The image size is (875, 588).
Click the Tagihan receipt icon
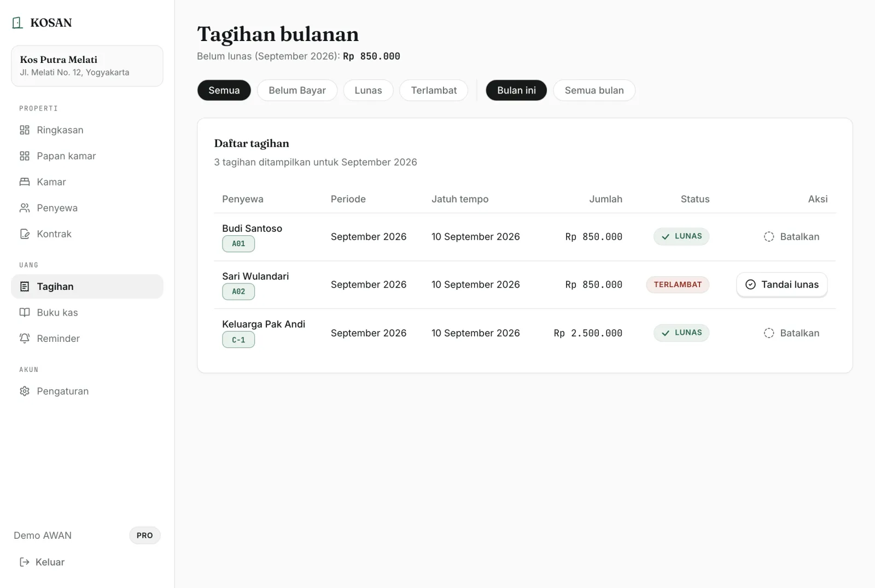[25, 287]
